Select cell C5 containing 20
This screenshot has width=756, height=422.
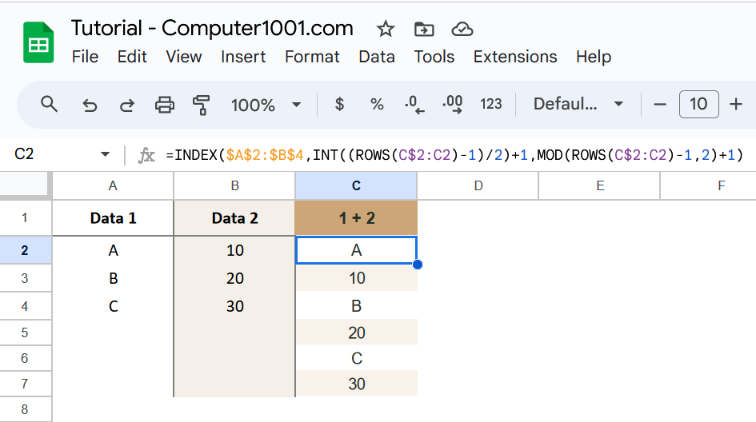[x=356, y=333]
